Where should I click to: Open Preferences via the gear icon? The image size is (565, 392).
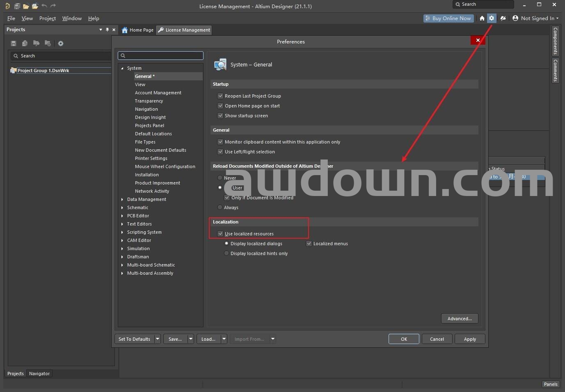pos(492,18)
